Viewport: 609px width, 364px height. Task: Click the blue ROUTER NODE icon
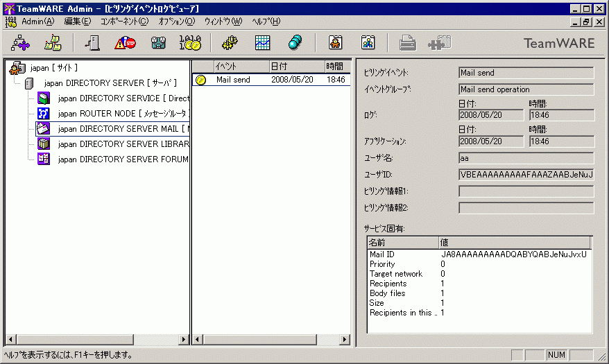tap(44, 113)
